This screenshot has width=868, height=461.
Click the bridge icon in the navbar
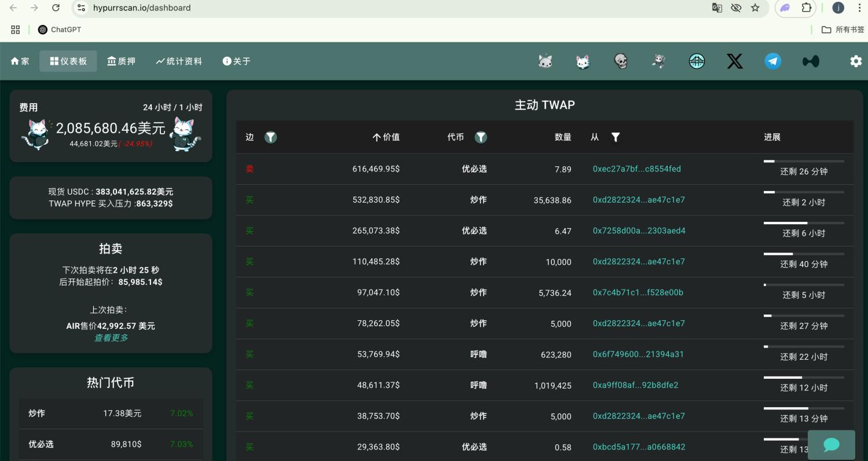[x=697, y=61]
